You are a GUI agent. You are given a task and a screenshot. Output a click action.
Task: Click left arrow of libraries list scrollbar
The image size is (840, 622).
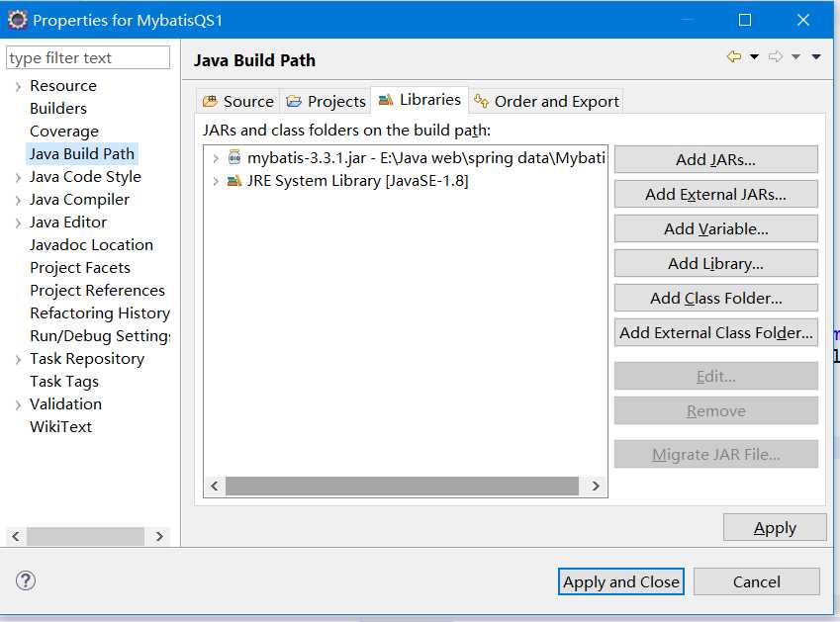click(x=215, y=487)
